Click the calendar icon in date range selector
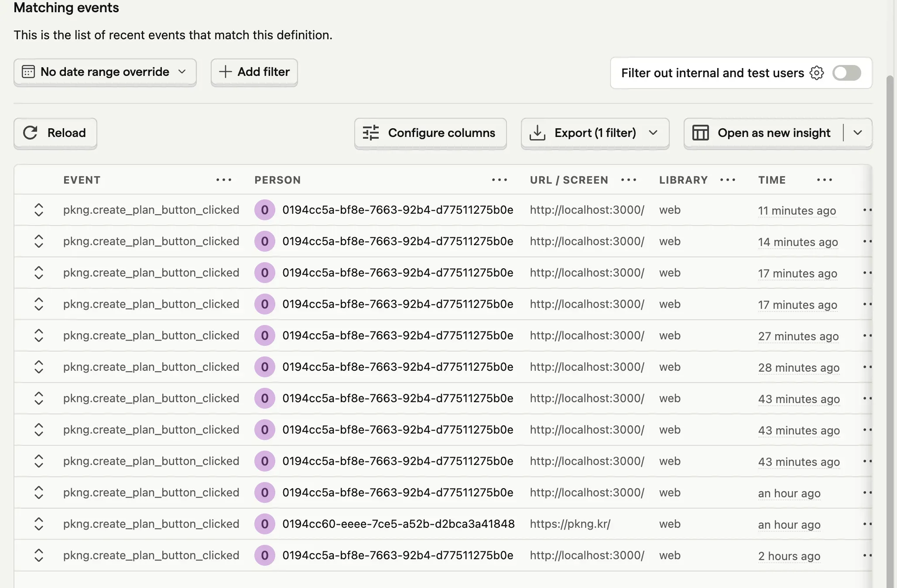Viewport: 897px width, 588px height. pos(28,72)
